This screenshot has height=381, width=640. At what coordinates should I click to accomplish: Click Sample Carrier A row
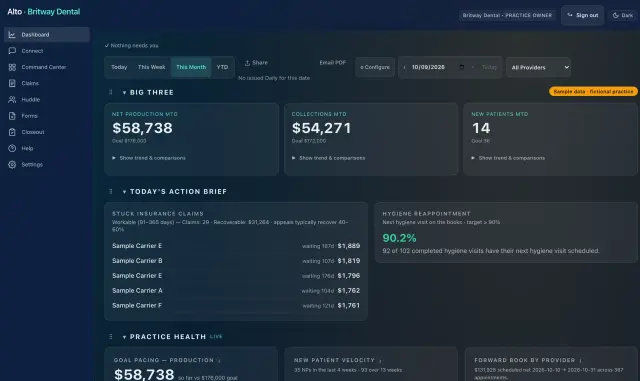click(236, 290)
